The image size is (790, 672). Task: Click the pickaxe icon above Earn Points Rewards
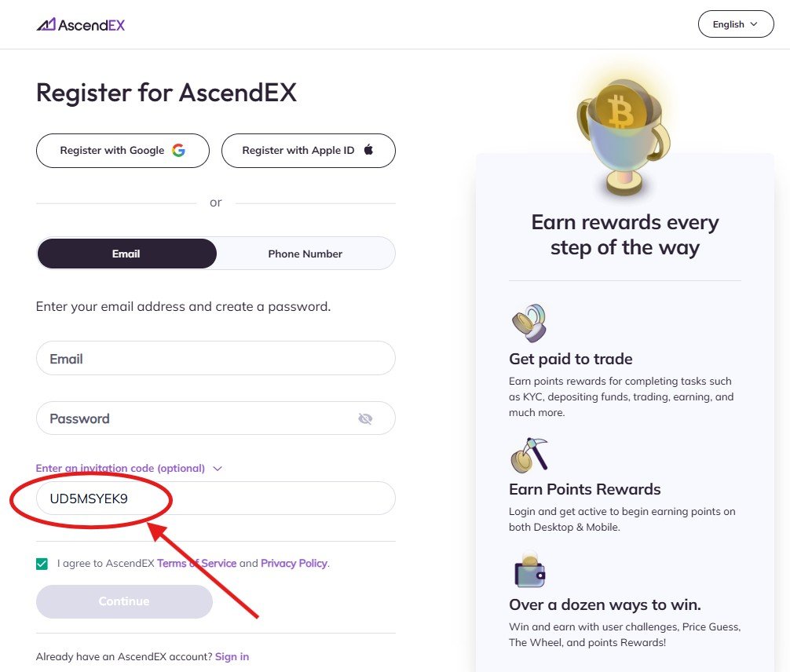tap(528, 455)
